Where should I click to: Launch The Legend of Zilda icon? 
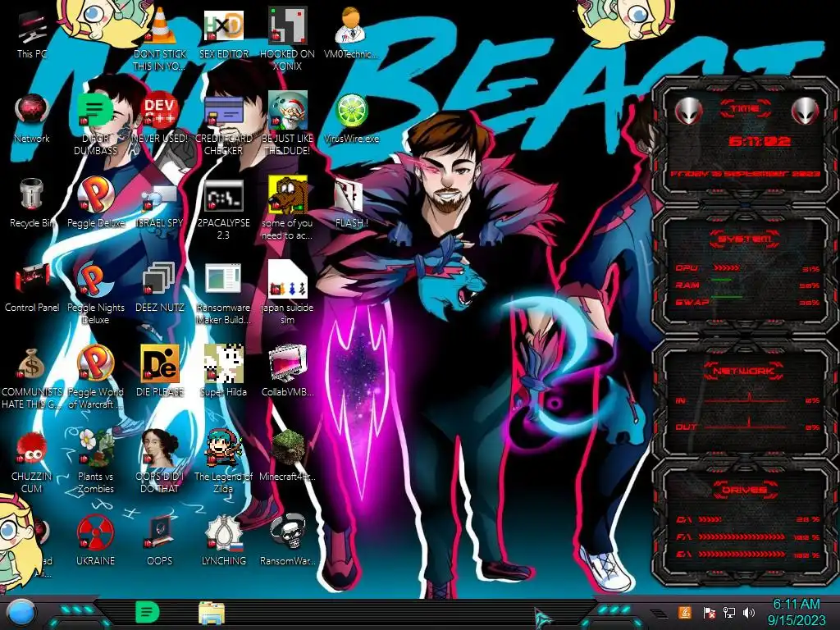pyautogui.click(x=223, y=463)
